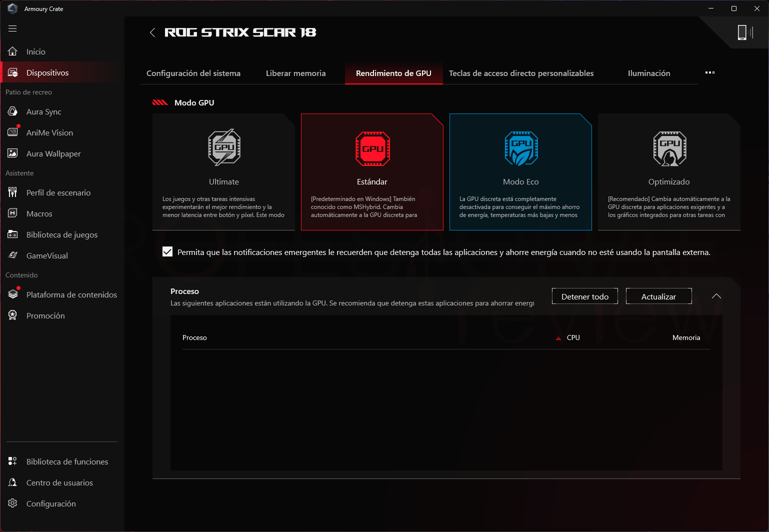Click the ROG STRIX SCAR 18 title
The width and height of the screenshot is (769, 532).
tap(240, 32)
